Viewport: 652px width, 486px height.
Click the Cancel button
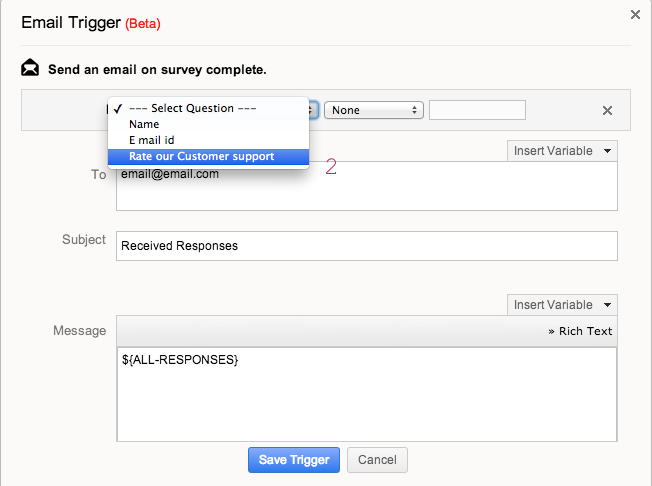click(x=377, y=460)
